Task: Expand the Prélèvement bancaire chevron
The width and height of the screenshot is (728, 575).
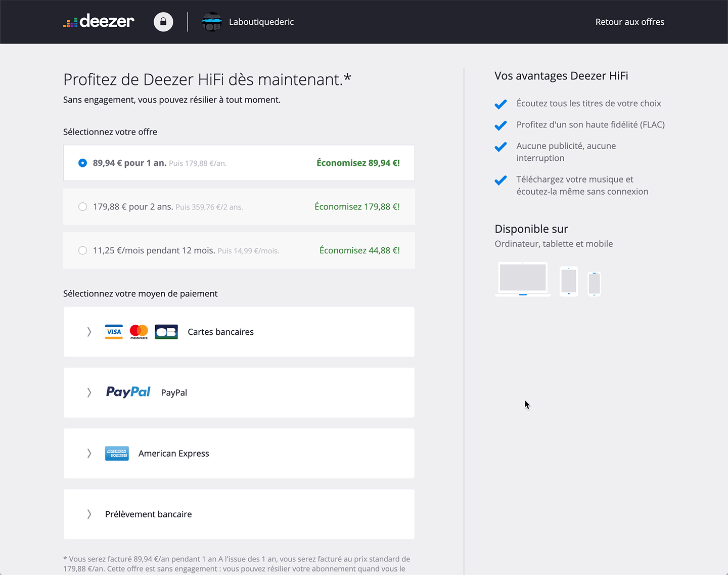Action: click(x=89, y=514)
